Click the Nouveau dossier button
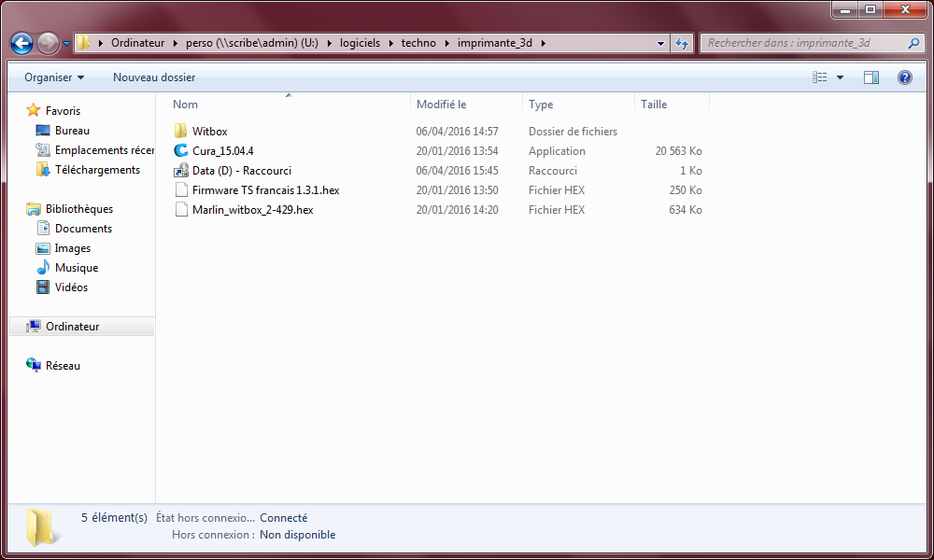Viewport: 934px width, 560px height. (x=154, y=77)
